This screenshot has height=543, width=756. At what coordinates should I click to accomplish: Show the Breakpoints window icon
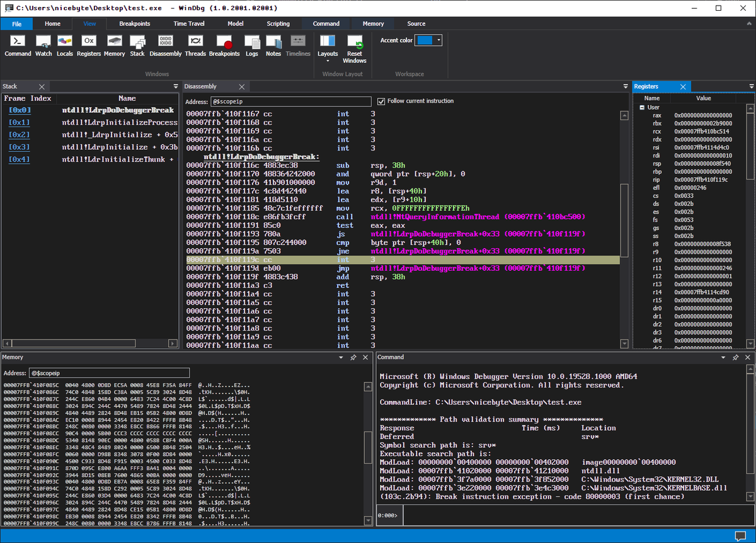coord(224,45)
